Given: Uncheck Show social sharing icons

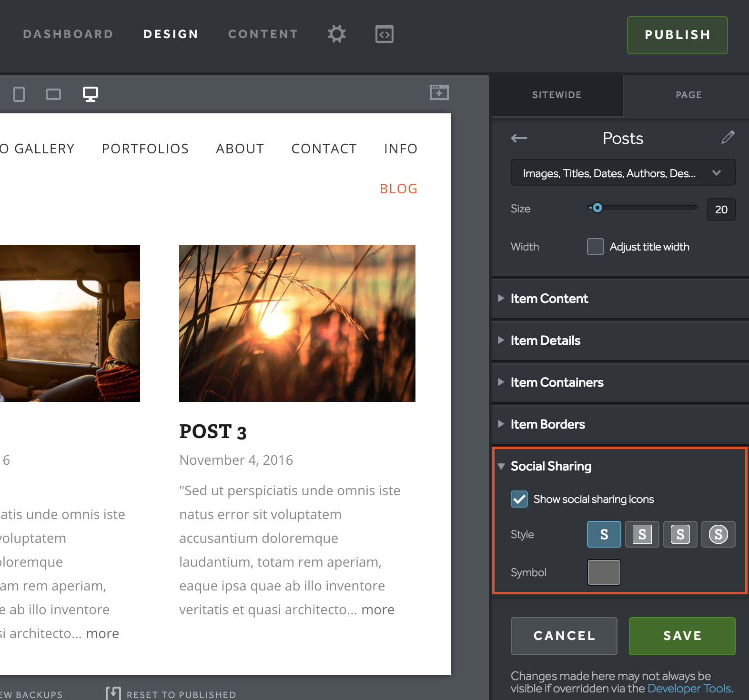Looking at the screenshot, I should pos(519,499).
